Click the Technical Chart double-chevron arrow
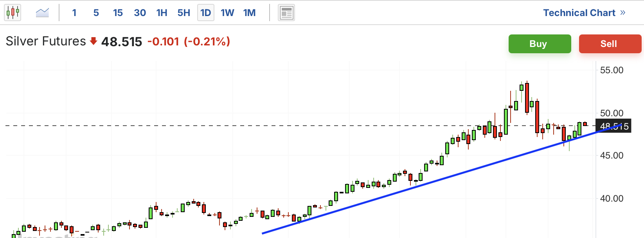Viewport: 644px width, 238px height. click(x=622, y=13)
